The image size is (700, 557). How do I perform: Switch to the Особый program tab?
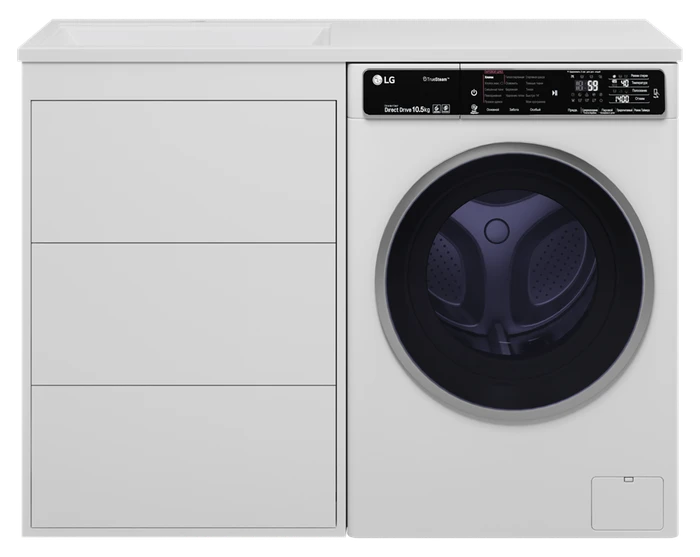[535, 109]
